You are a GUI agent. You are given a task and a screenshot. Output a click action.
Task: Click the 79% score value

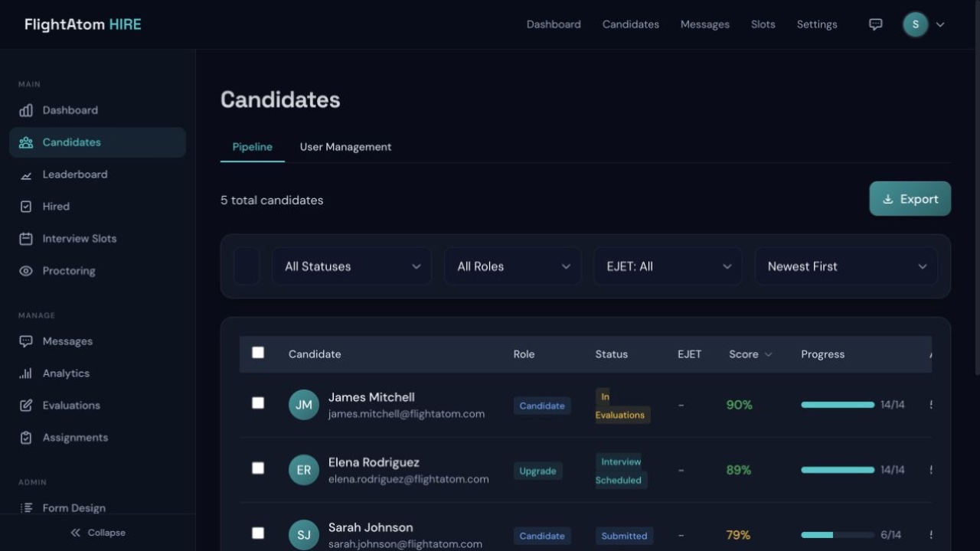coord(738,535)
